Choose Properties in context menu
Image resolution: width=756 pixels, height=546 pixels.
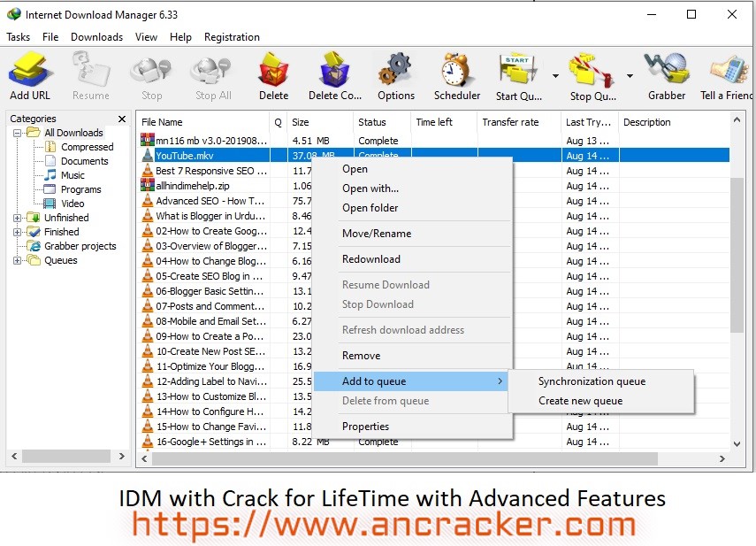click(x=365, y=427)
